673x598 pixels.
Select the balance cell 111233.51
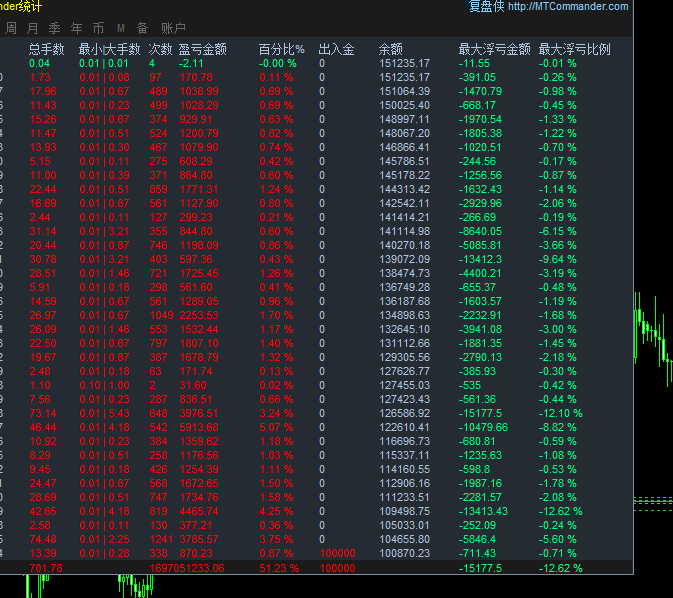pos(404,497)
